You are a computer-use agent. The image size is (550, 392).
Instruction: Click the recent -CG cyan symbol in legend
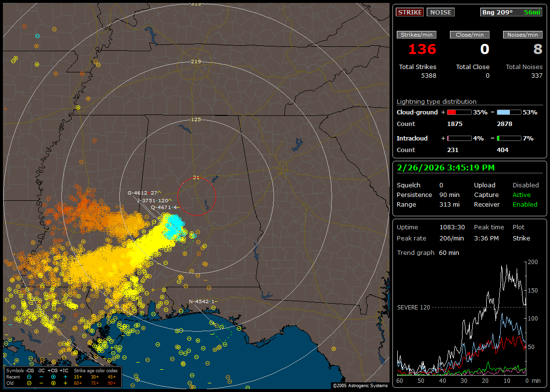[x=29, y=377]
